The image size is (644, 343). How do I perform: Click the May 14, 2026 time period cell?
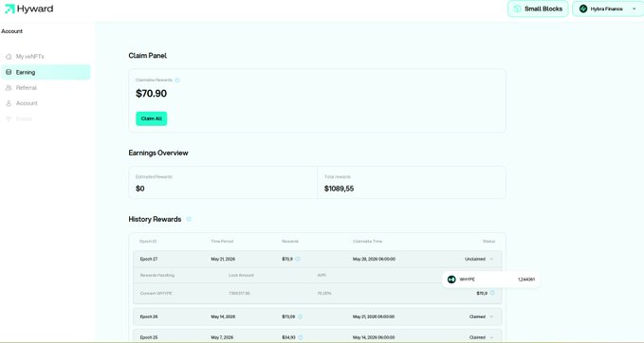pos(223,316)
